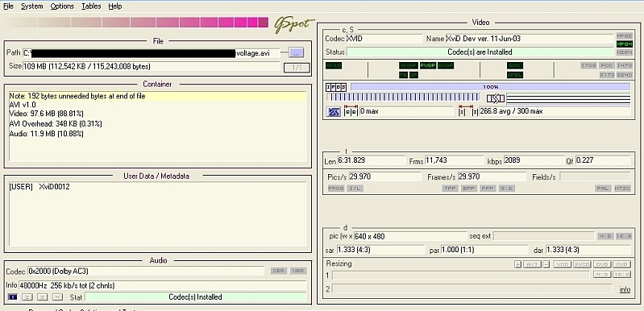Click the GSpot logo
Screen dimensions: 644x311
[294, 25]
